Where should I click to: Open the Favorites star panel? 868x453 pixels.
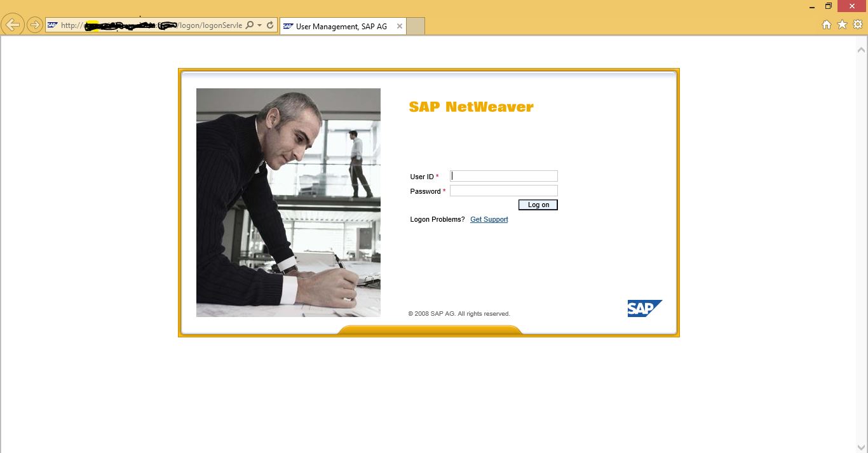(x=841, y=24)
